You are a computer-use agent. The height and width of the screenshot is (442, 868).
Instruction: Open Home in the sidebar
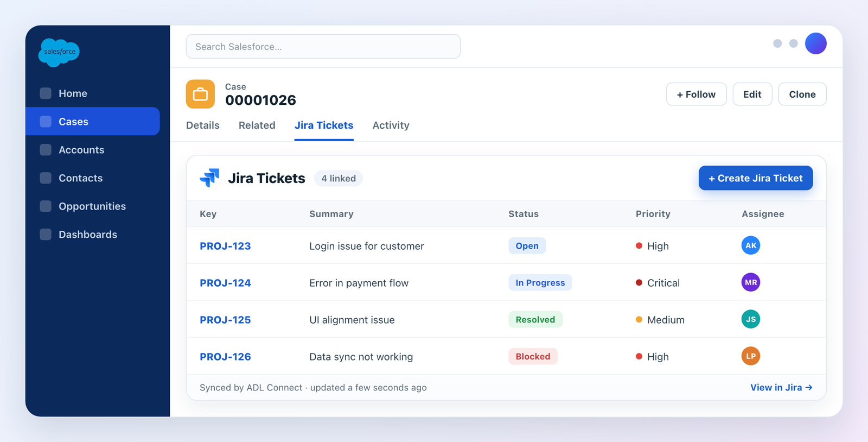click(x=93, y=93)
